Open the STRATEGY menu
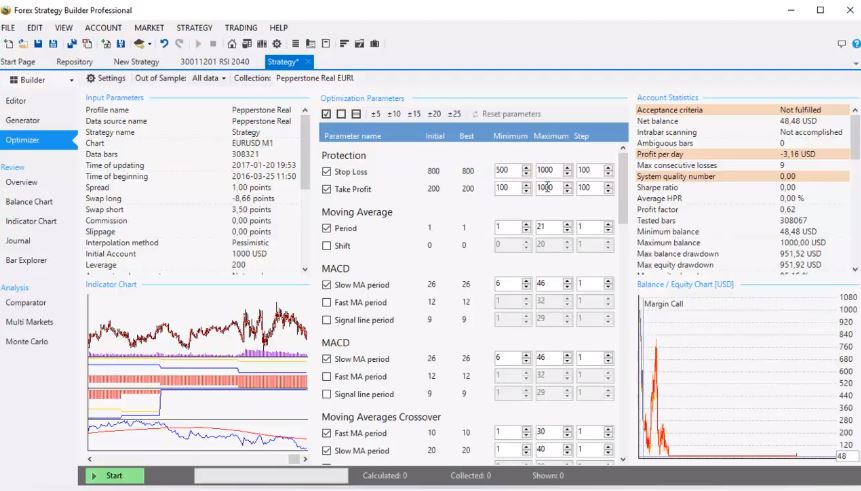 point(194,27)
